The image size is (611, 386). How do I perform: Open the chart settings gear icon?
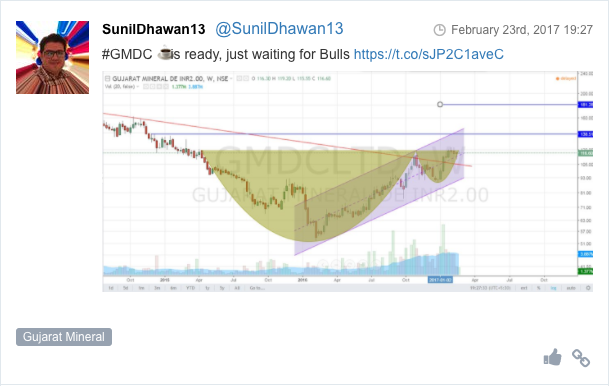point(588,288)
